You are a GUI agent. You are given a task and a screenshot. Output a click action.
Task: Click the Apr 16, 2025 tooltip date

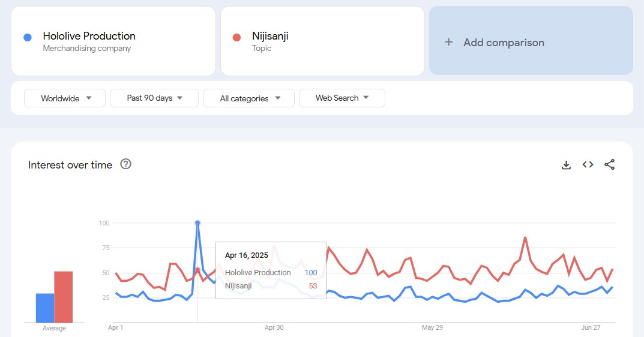[x=247, y=255]
